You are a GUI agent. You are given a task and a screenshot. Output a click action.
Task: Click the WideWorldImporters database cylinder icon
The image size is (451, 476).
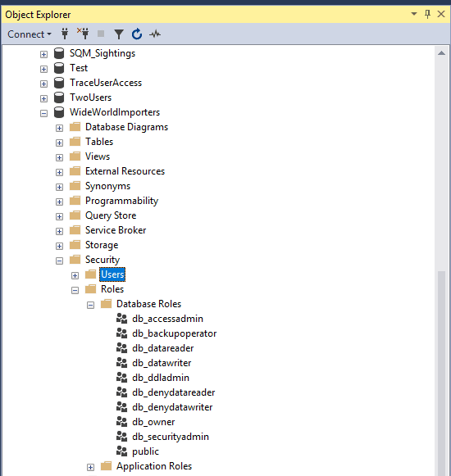coord(59,112)
